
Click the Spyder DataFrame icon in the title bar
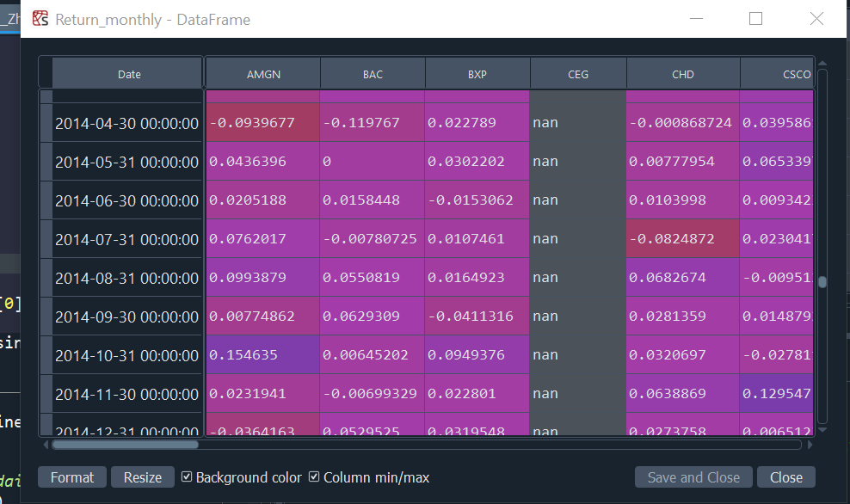(39, 18)
